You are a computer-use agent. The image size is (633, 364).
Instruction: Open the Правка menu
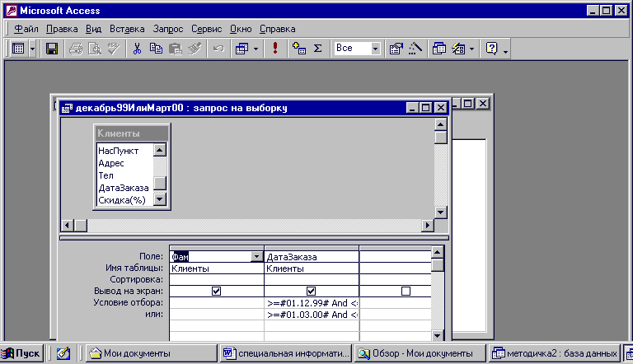62,29
